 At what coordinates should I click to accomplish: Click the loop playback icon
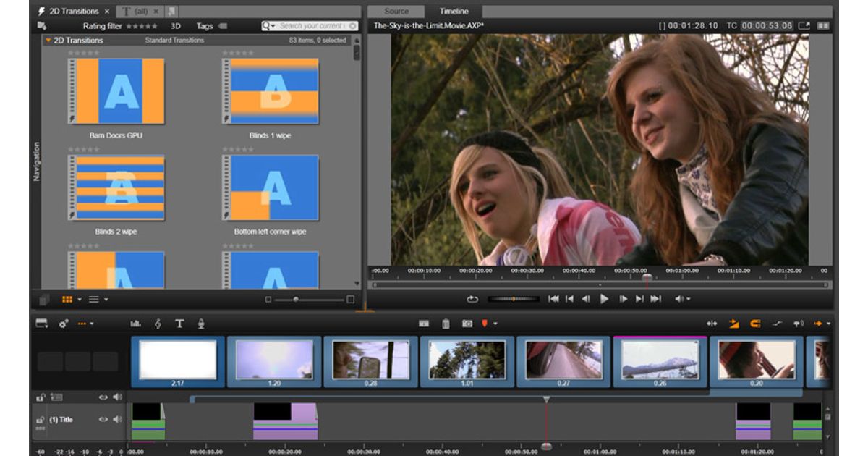tap(472, 299)
